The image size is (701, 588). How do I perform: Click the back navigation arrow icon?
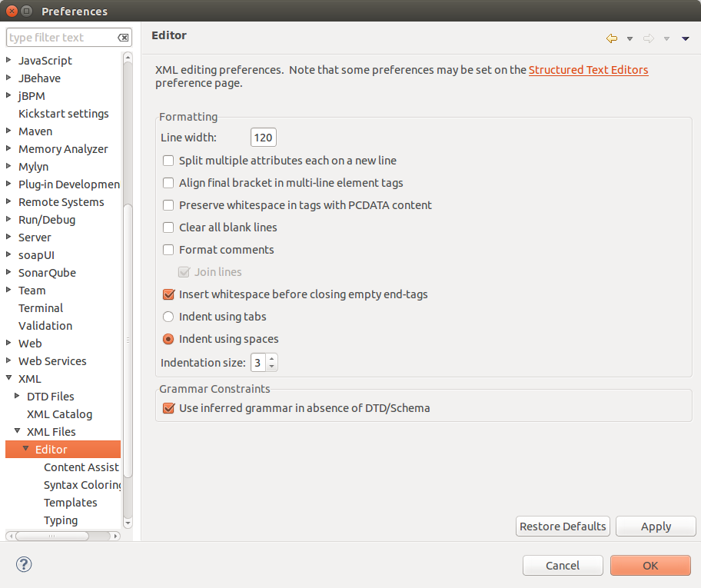coord(612,38)
